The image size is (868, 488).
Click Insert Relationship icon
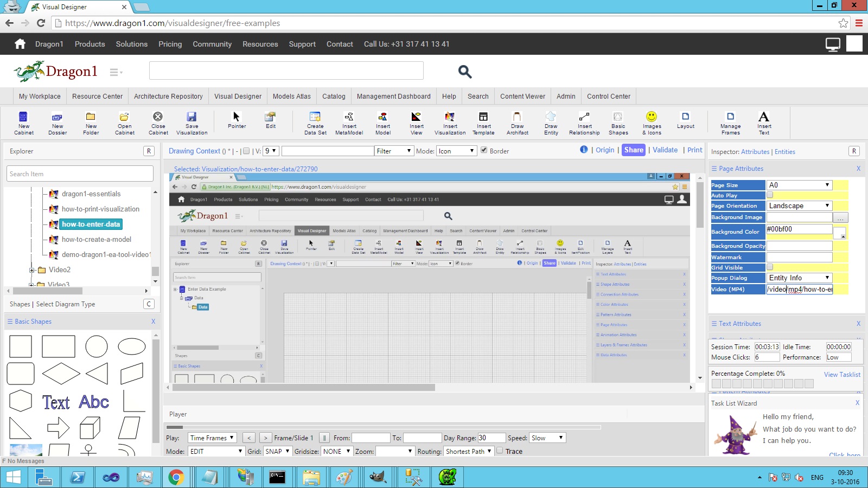tap(584, 123)
